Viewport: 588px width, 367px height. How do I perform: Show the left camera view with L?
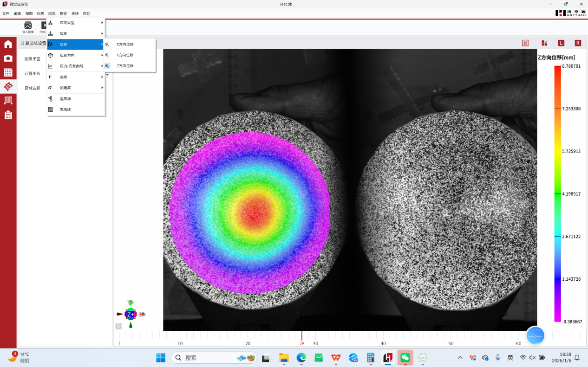click(561, 43)
